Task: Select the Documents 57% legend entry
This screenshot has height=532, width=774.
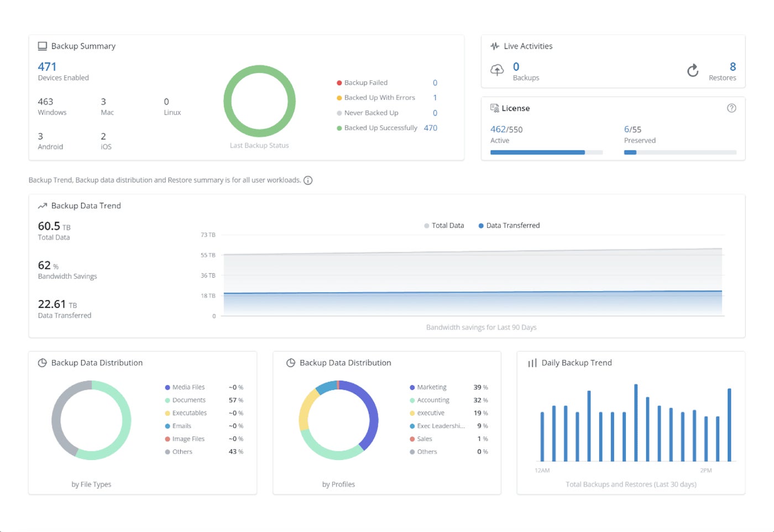Action: pyautogui.click(x=204, y=400)
